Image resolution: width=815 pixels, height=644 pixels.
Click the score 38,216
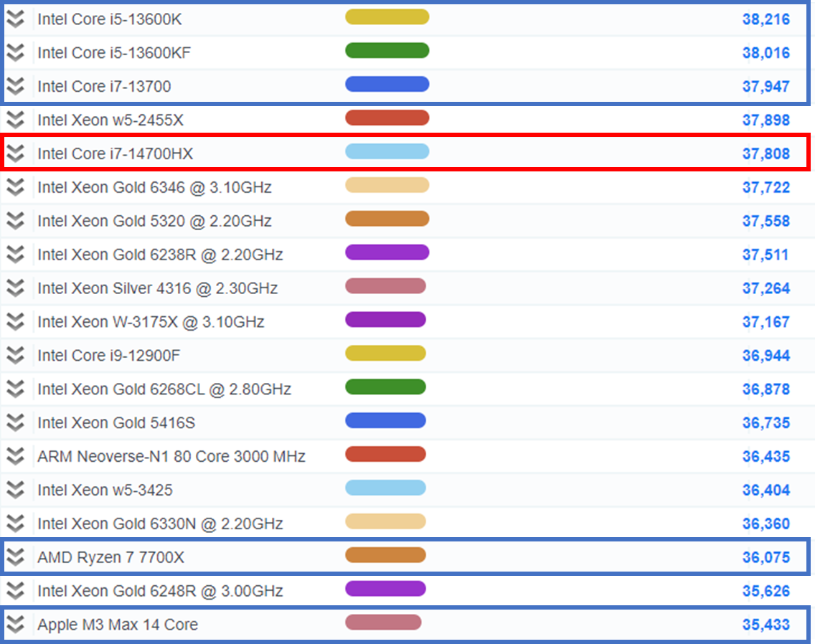pyautogui.click(x=766, y=19)
